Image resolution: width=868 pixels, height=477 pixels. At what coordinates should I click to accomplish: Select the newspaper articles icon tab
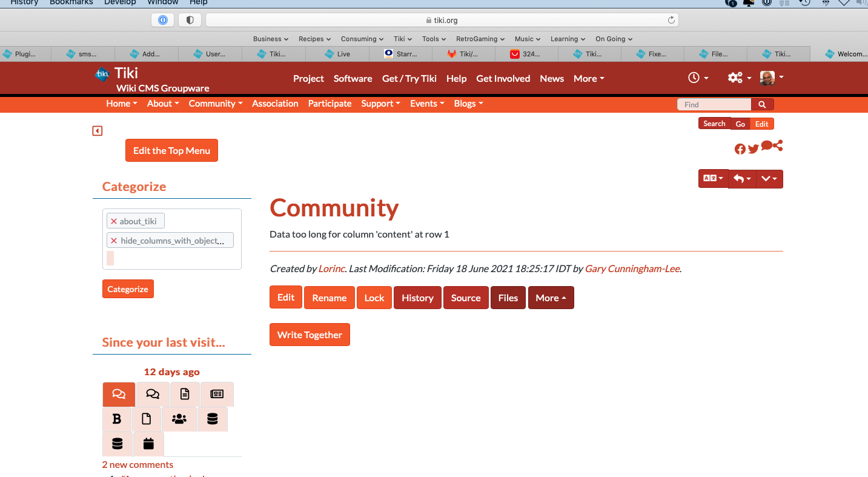point(217,395)
